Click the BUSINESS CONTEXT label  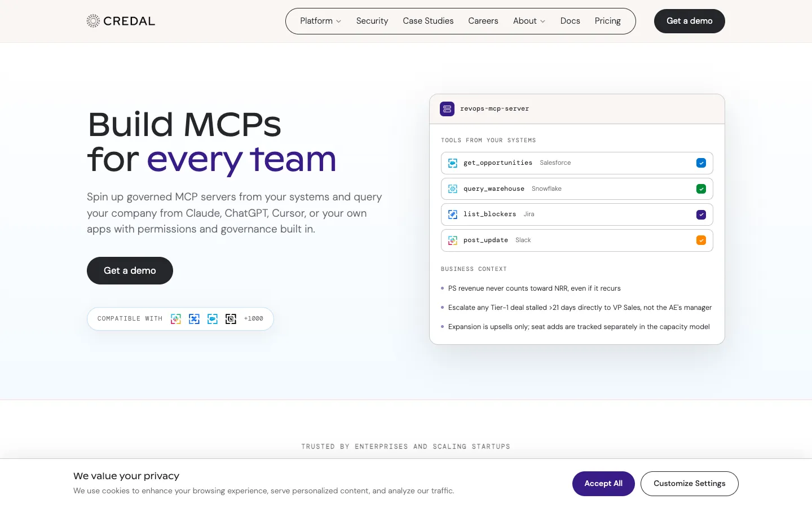[474, 269]
